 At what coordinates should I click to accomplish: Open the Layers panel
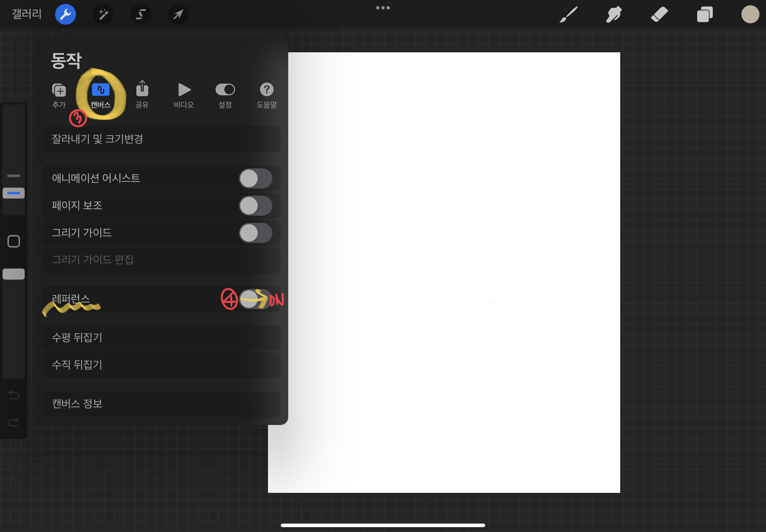pyautogui.click(x=705, y=14)
